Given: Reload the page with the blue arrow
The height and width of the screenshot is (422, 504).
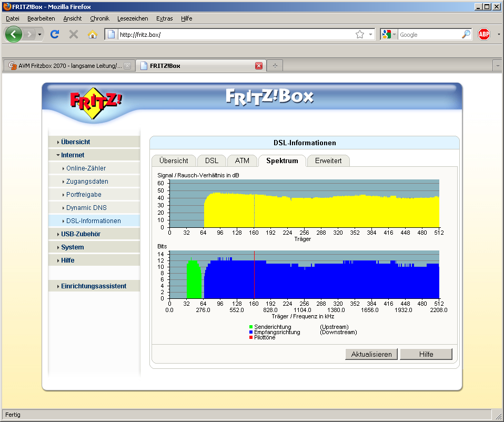Looking at the screenshot, I should [55, 34].
